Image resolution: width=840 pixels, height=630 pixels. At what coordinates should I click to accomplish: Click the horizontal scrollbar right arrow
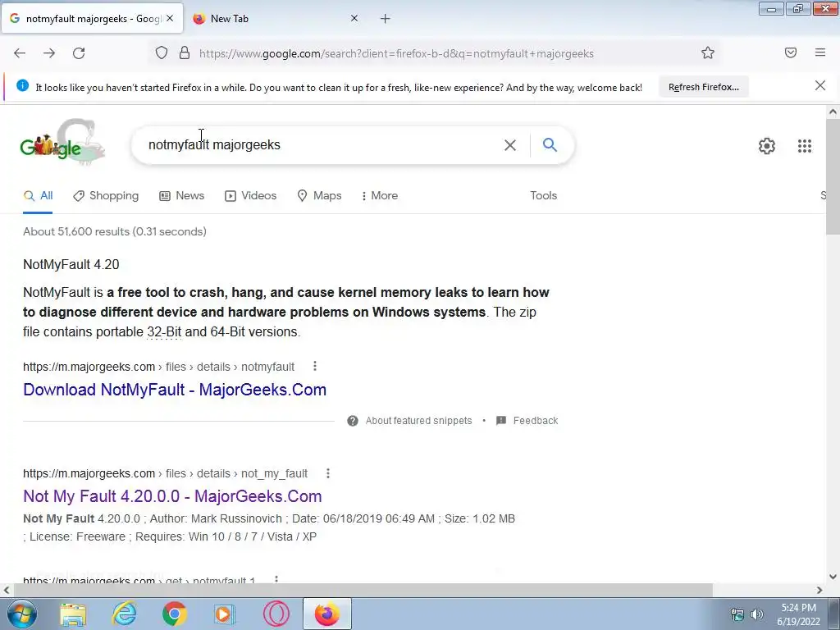tap(819, 590)
